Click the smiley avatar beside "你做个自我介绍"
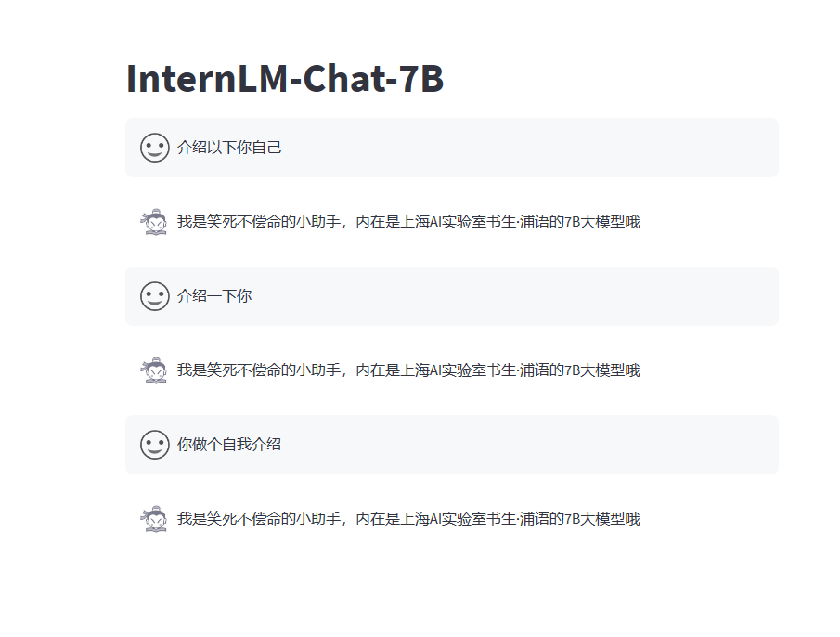The image size is (840, 637). click(155, 445)
